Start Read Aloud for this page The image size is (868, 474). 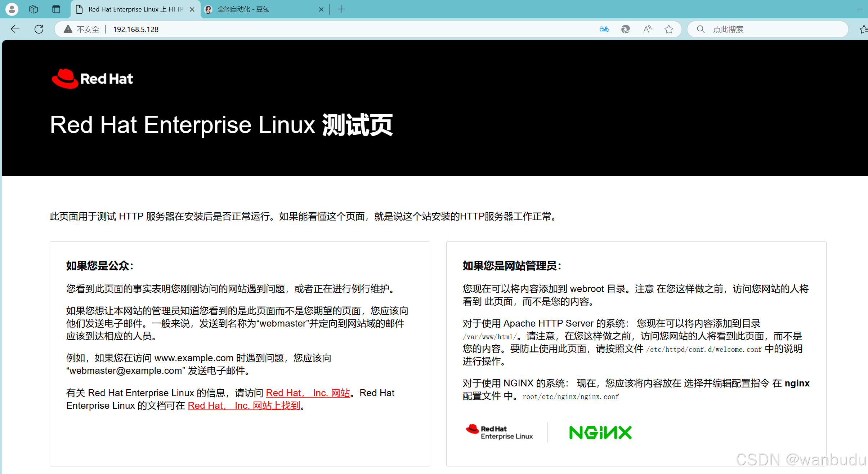click(x=647, y=29)
